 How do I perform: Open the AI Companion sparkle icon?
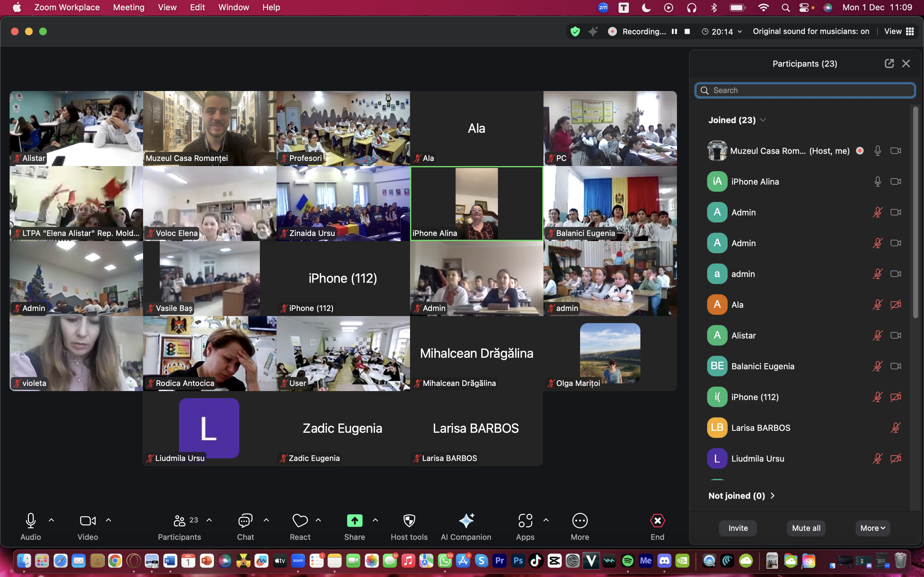[x=466, y=521]
